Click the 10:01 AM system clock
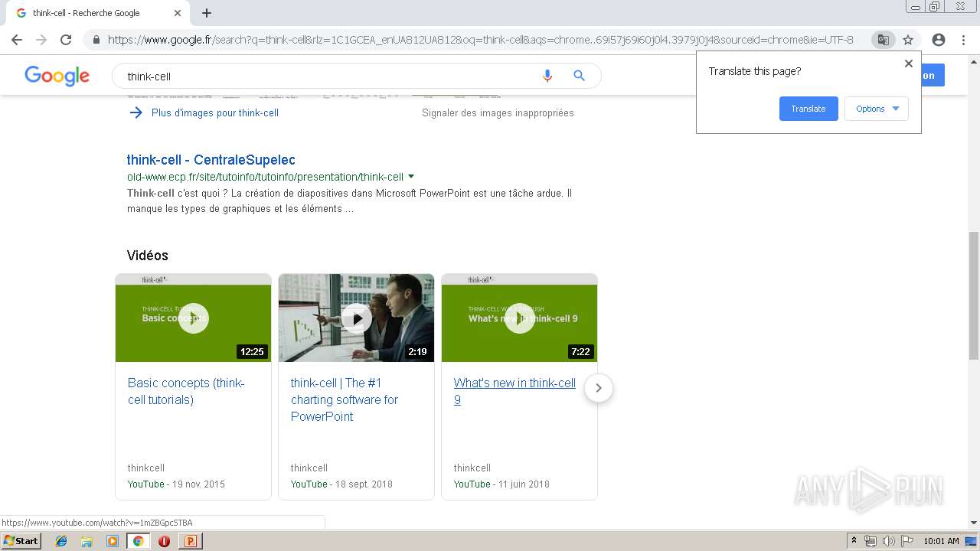Screen dimensions: 980x551 [x=941, y=541]
